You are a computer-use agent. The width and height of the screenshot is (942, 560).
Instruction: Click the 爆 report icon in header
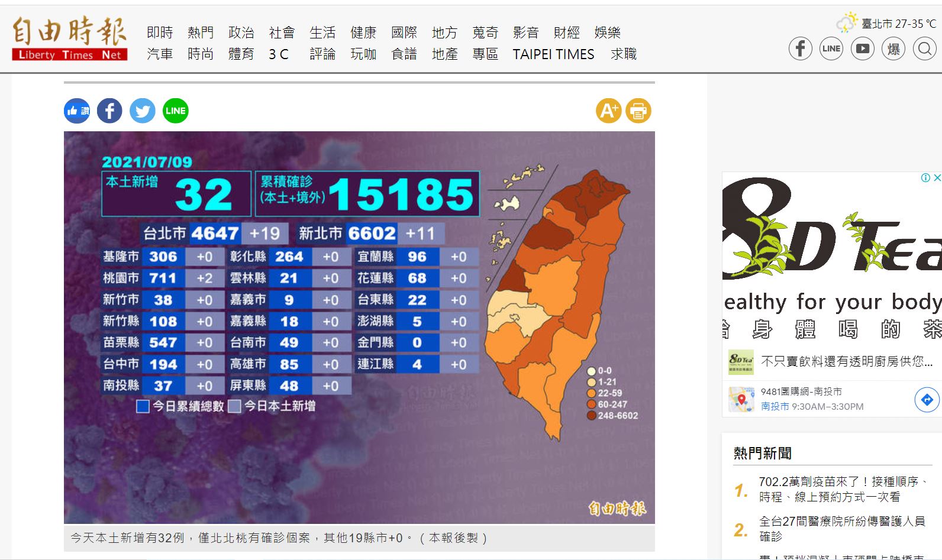click(x=893, y=48)
